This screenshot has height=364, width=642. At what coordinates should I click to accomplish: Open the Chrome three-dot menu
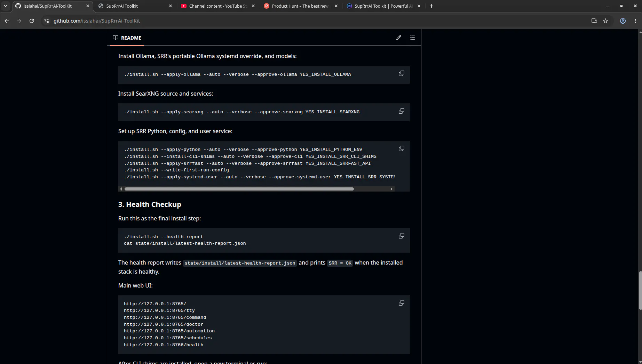click(x=635, y=21)
